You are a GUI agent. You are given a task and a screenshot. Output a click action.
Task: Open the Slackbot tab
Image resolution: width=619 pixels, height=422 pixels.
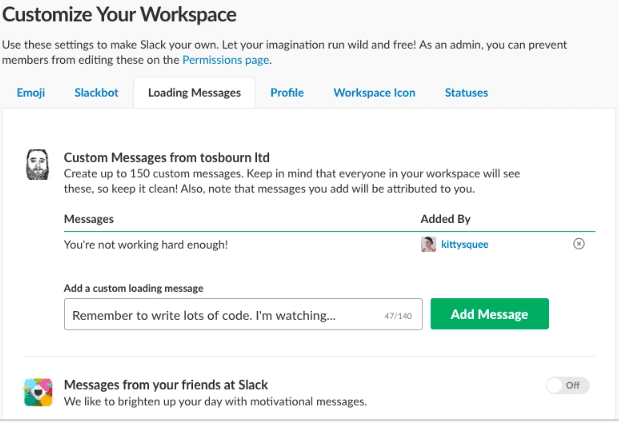(x=96, y=93)
